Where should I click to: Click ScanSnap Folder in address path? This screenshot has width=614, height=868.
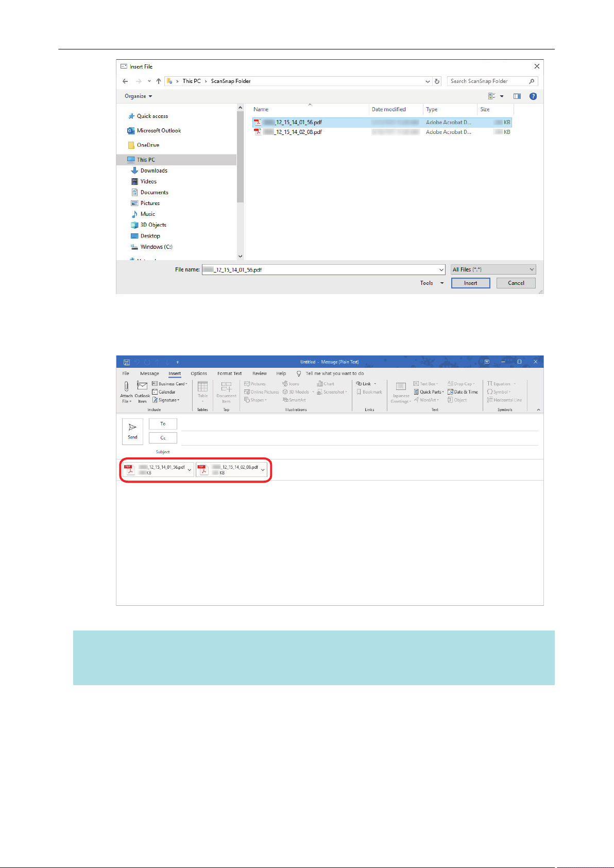231,81
